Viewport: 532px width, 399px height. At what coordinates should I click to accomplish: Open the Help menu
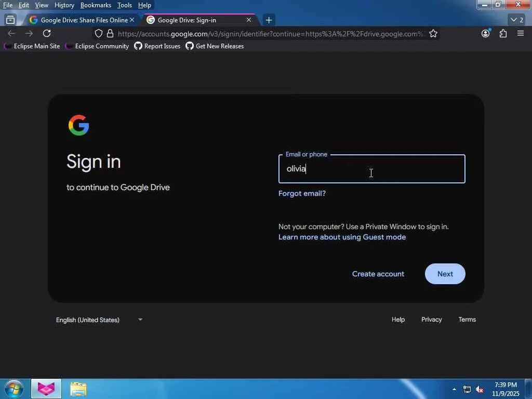[144, 5]
